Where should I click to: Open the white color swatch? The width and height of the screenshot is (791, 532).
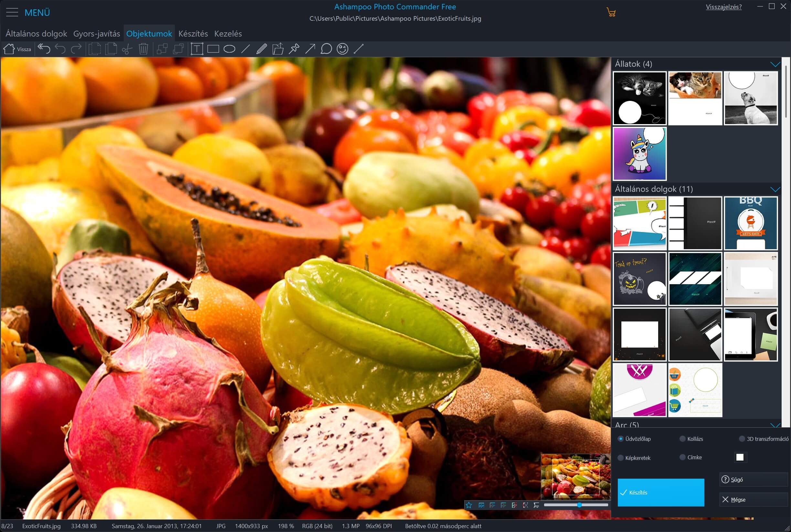pyautogui.click(x=740, y=457)
